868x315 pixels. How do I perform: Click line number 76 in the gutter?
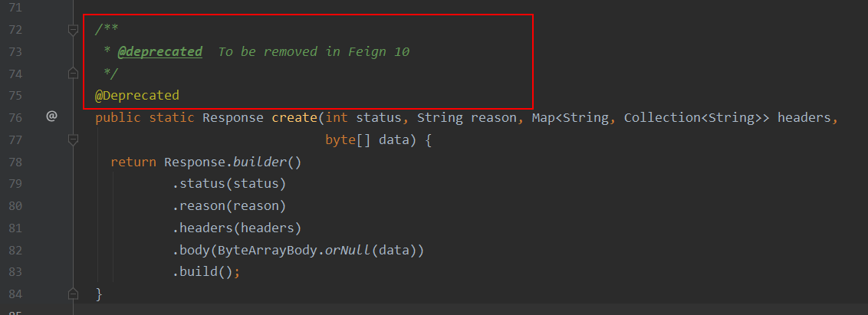click(x=15, y=117)
